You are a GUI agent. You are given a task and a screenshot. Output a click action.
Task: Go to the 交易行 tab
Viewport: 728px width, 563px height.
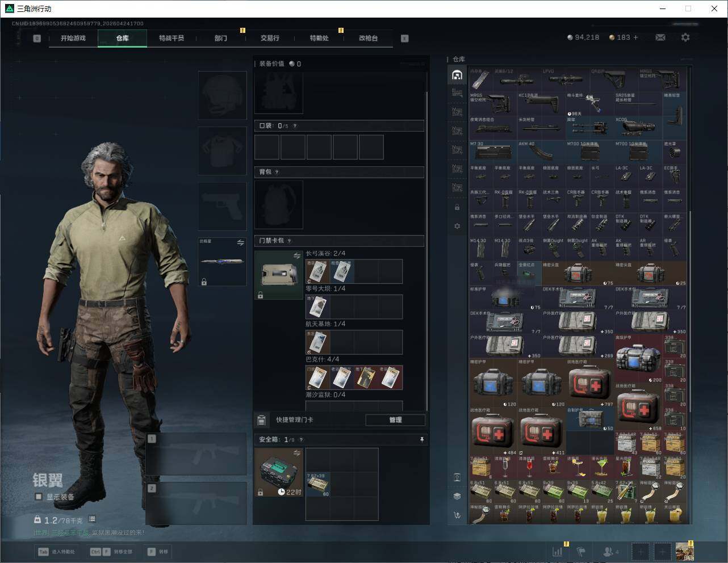pyautogui.click(x=270, y=38)
